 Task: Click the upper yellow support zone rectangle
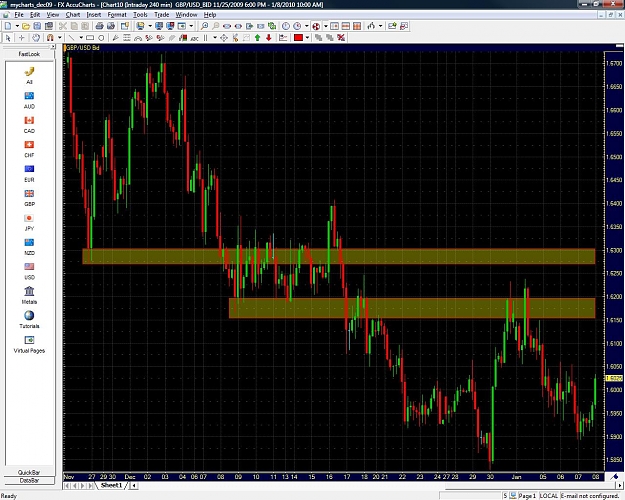tap(339, 256)
